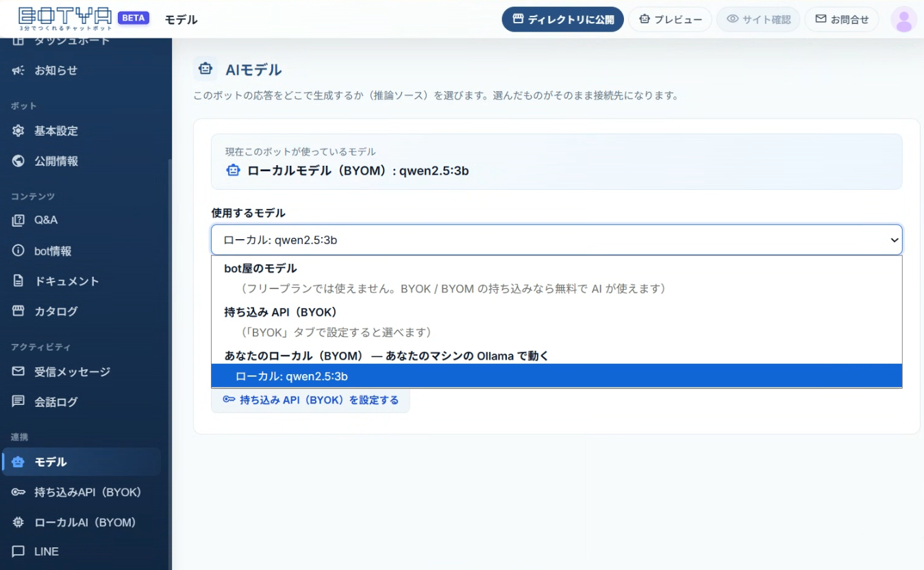Open ドキュメント in the sidebar

pos(81,281)
